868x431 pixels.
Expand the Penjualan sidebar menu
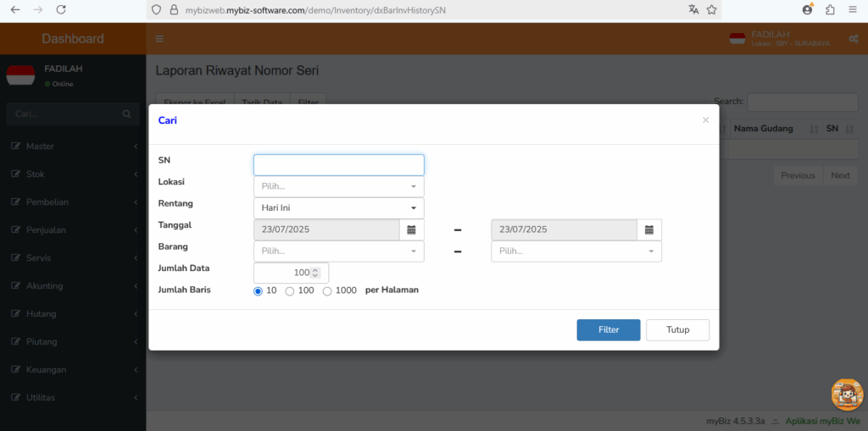pyautogui.click(x=73, y=230)
